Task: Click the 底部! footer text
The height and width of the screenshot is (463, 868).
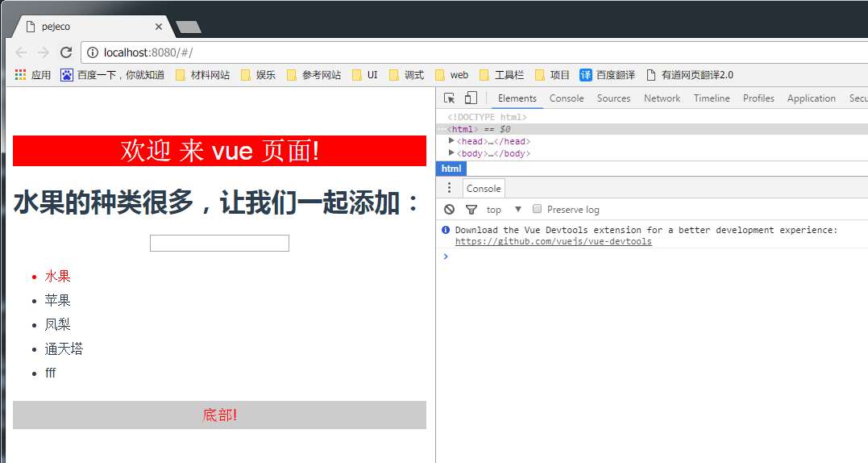Action: pos(219,415)
